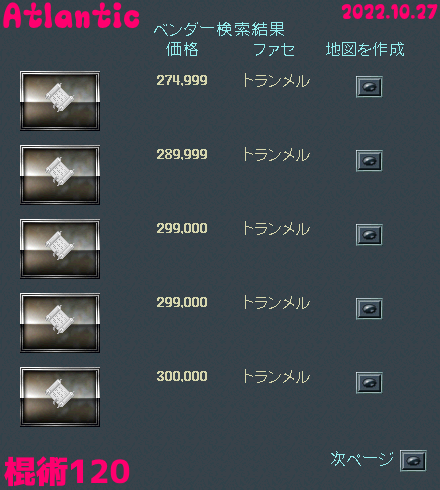Click the ファセ column header
440x490 pixels.
click(274, 50)
